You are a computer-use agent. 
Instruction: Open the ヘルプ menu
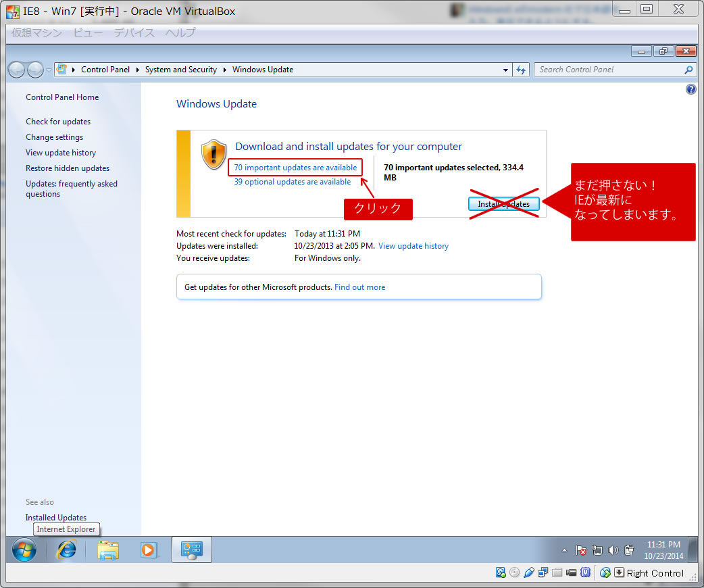point(180,33)
